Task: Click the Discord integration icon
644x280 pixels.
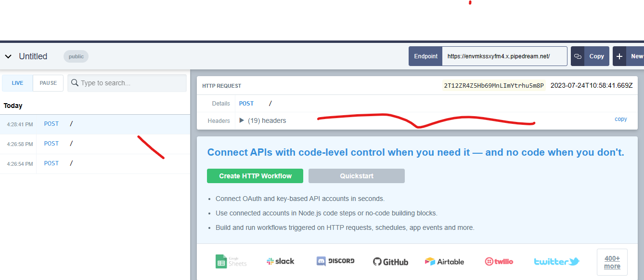Action: pyautogui.click(x=335, y=261)
